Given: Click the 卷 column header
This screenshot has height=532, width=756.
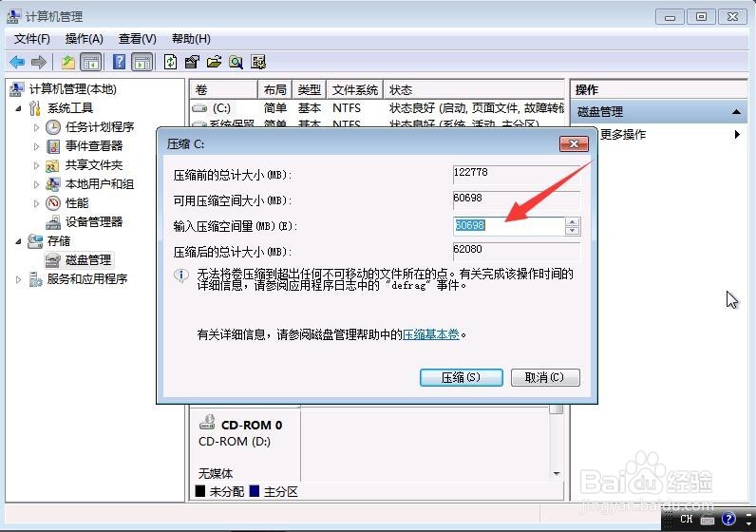Looking at the screenshot, I should [224, 89].
